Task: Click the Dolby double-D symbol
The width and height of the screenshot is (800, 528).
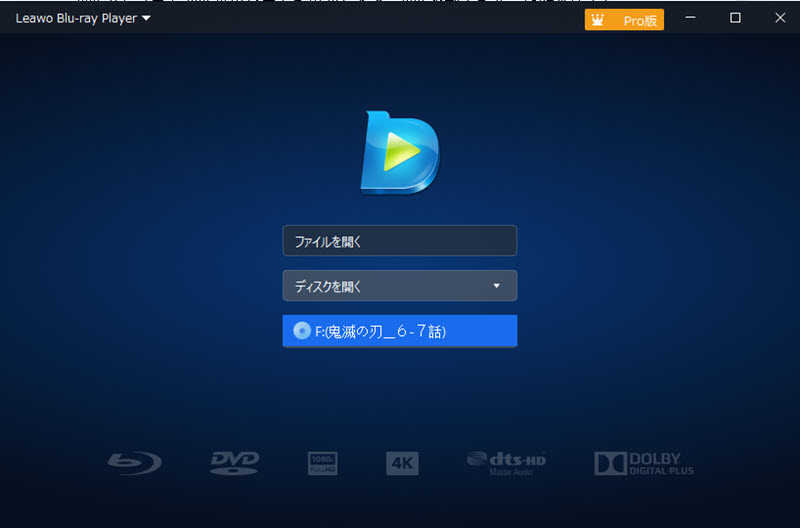Action: [609, 463]
